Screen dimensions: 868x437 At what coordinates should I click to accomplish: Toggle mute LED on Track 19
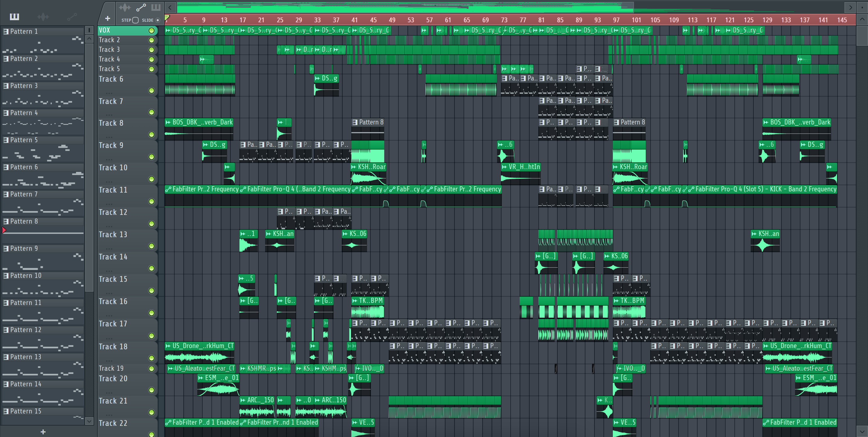click(x=152, y=369)
